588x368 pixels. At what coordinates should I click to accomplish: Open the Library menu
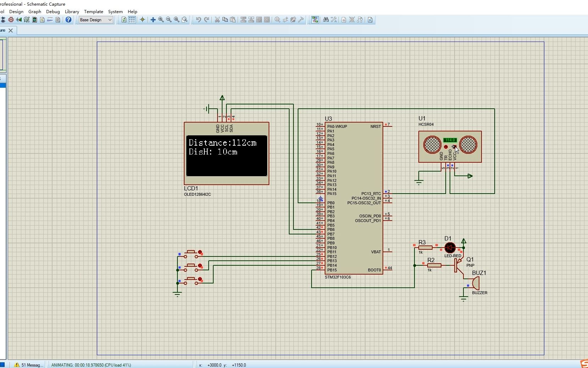coord(72,12)
